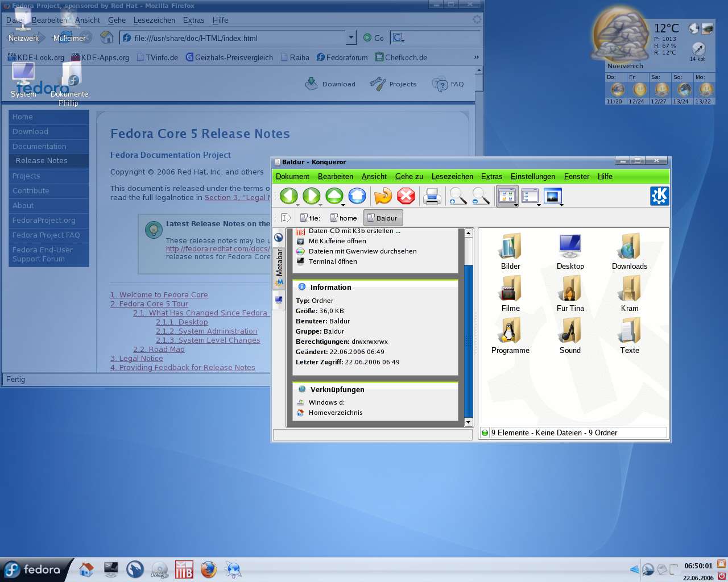The width and height of the screenshot is (728, 582).
Task: Open the Downloads folder
Action: (630, 252)
